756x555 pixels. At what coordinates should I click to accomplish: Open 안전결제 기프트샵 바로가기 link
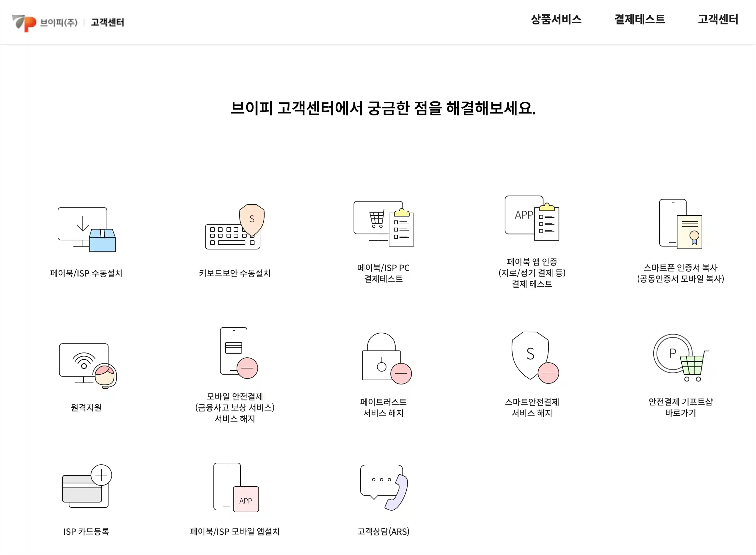[x=680, y=407]
